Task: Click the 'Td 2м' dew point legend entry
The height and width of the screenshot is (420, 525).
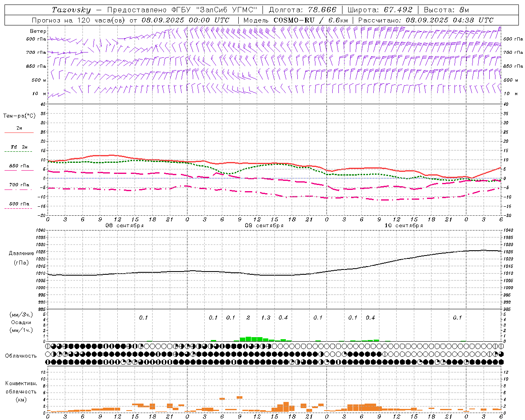Action: [19, 147]
